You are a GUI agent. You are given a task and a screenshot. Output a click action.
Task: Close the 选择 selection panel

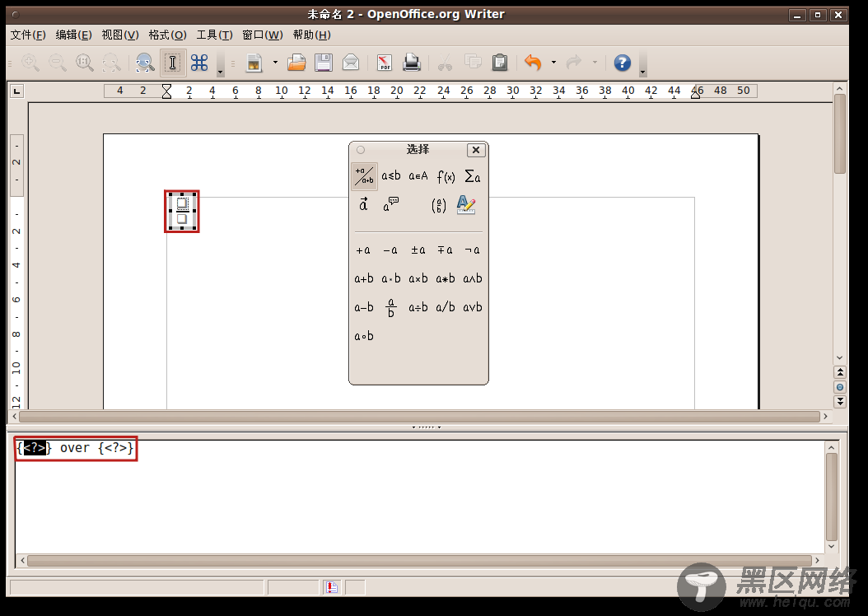(476, 150)
